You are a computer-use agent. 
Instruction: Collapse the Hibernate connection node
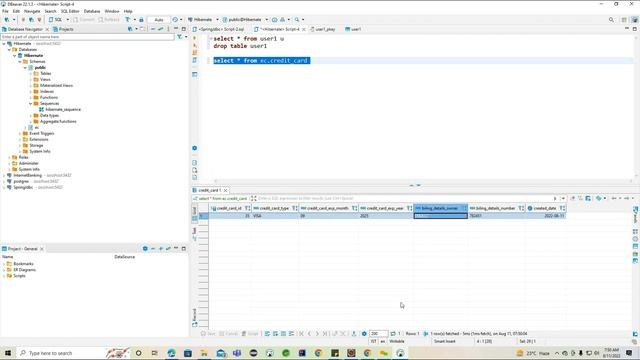pyautogui.click(x=4, y=43)
